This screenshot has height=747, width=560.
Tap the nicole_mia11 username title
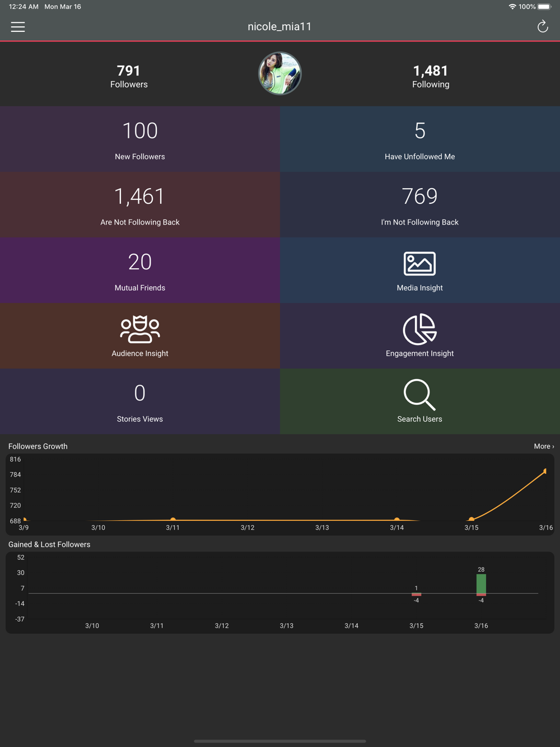pos(279,26)
